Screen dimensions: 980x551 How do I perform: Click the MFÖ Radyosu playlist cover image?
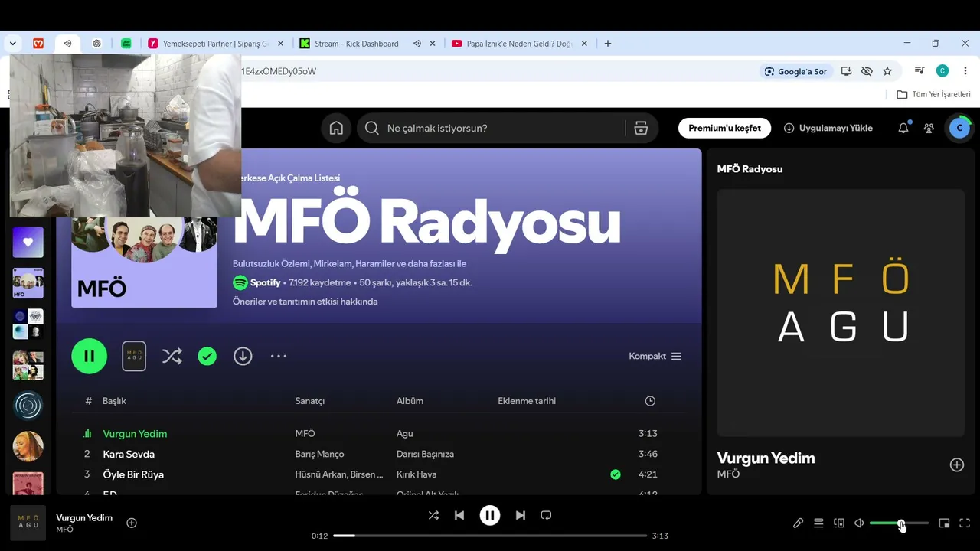click(145, 262)
